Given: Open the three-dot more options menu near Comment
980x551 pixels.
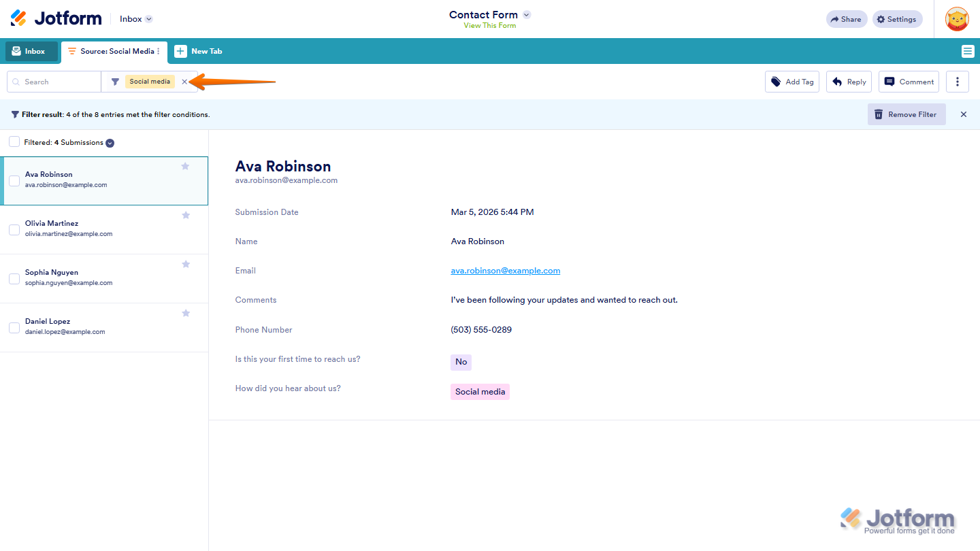Looking at the screenshot, I should pos(957,81).
